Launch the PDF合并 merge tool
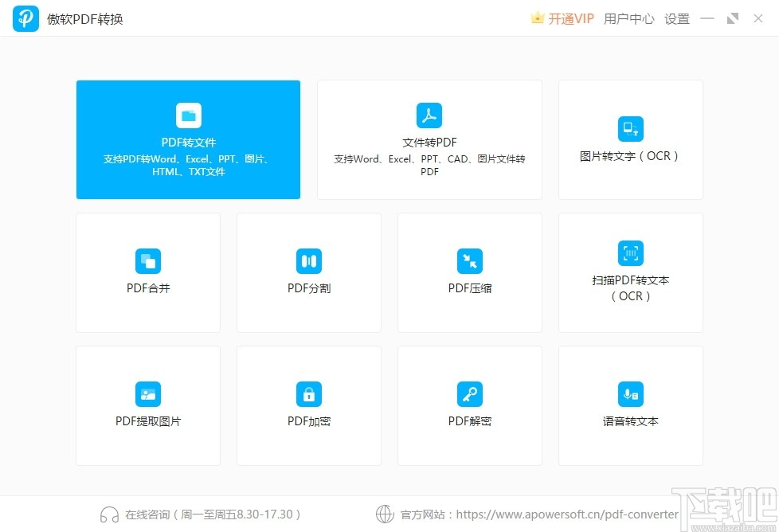 click(x=147, y=272)
